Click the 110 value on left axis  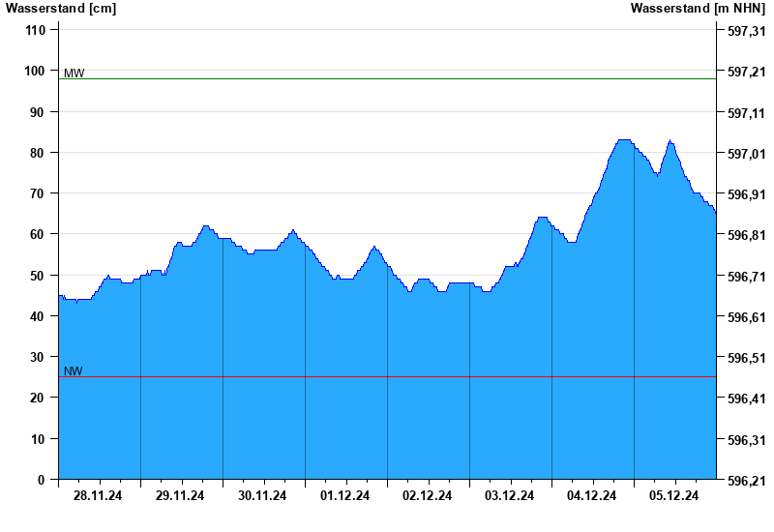[35, 30]
